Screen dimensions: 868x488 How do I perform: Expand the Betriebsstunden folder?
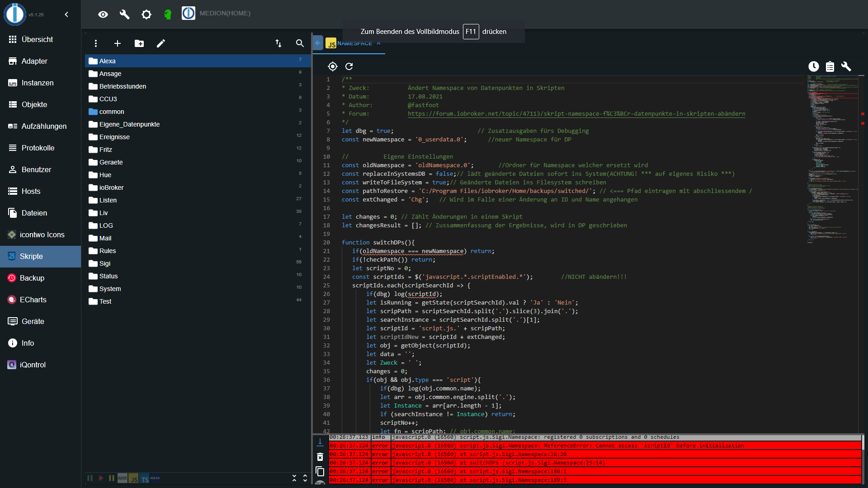pyautogui.click(x=198, y=86)
